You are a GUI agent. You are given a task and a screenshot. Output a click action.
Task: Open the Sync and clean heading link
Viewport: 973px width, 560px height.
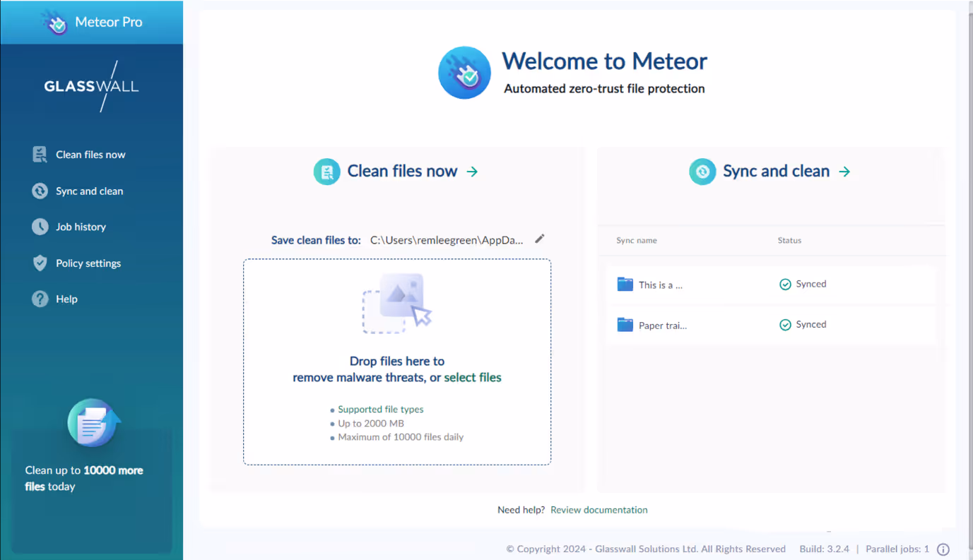click(776, 172)
